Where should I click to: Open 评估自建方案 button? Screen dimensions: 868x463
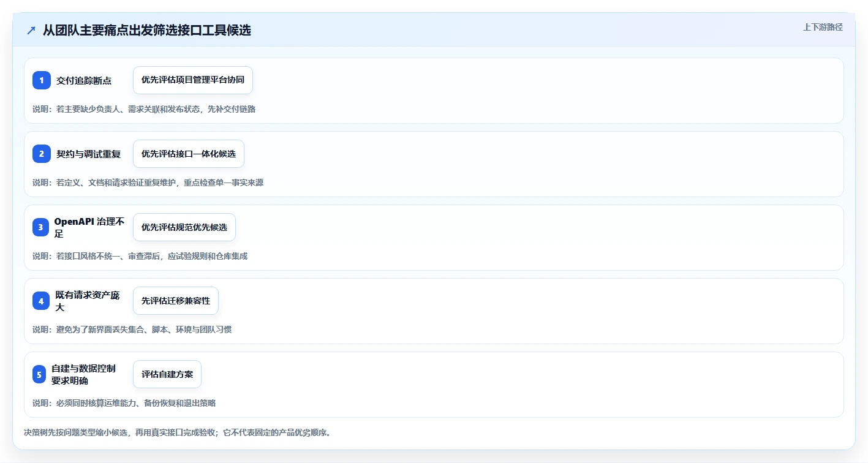167,374
